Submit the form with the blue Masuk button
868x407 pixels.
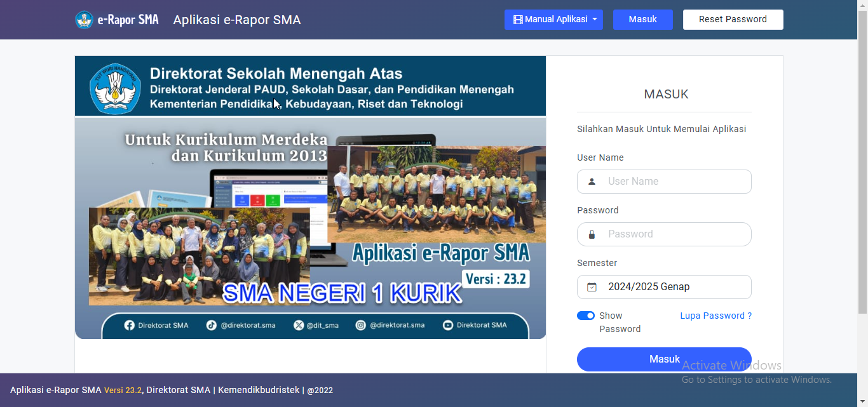click(x=664, y=359)
